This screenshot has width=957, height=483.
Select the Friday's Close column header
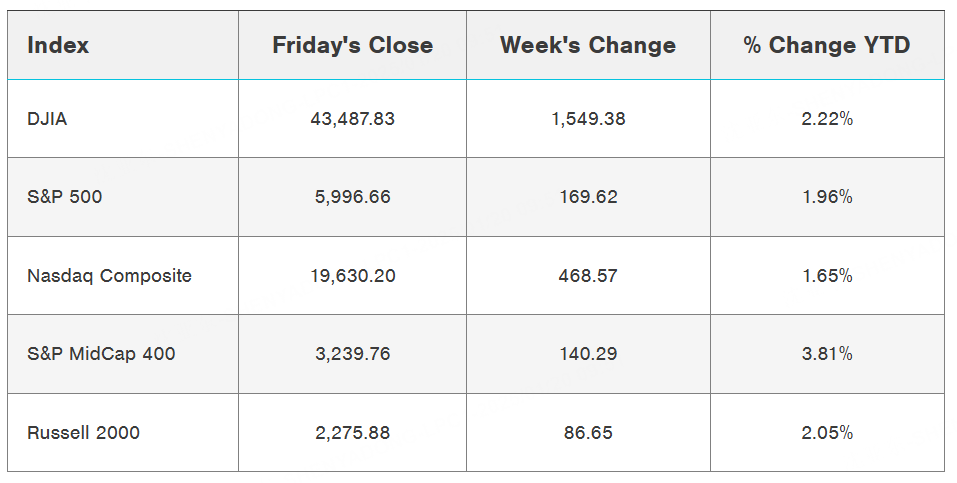[352, 45]
